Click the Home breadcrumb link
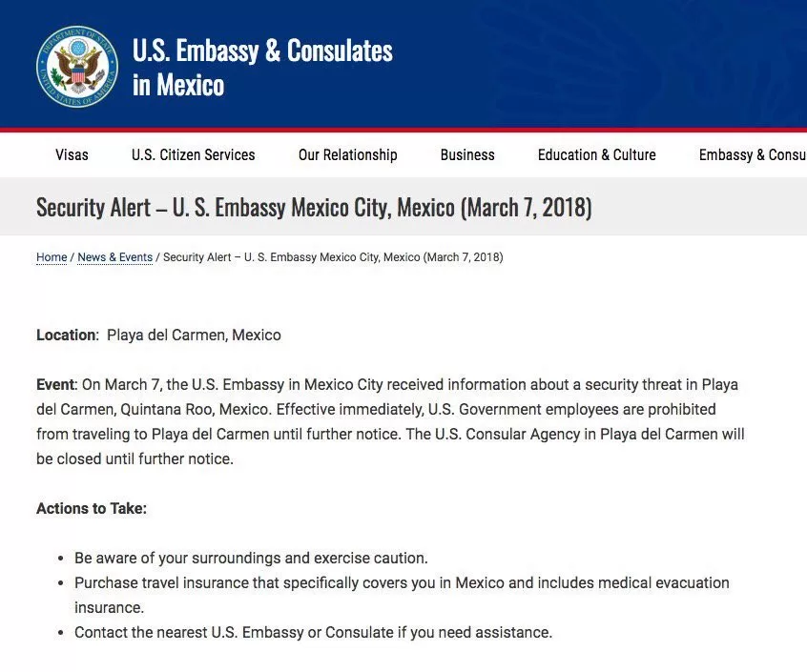807x672 pixels. point(52,257)
